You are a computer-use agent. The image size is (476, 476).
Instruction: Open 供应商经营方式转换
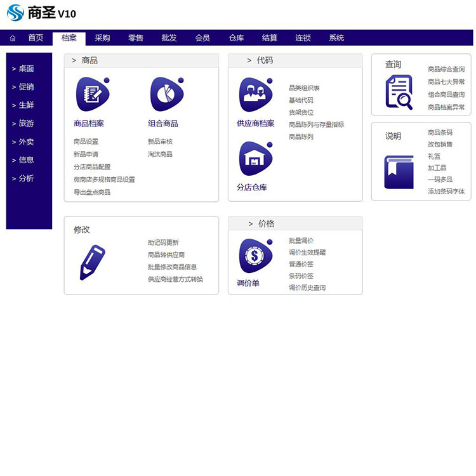pyautogui.click(x=175, y=279)
